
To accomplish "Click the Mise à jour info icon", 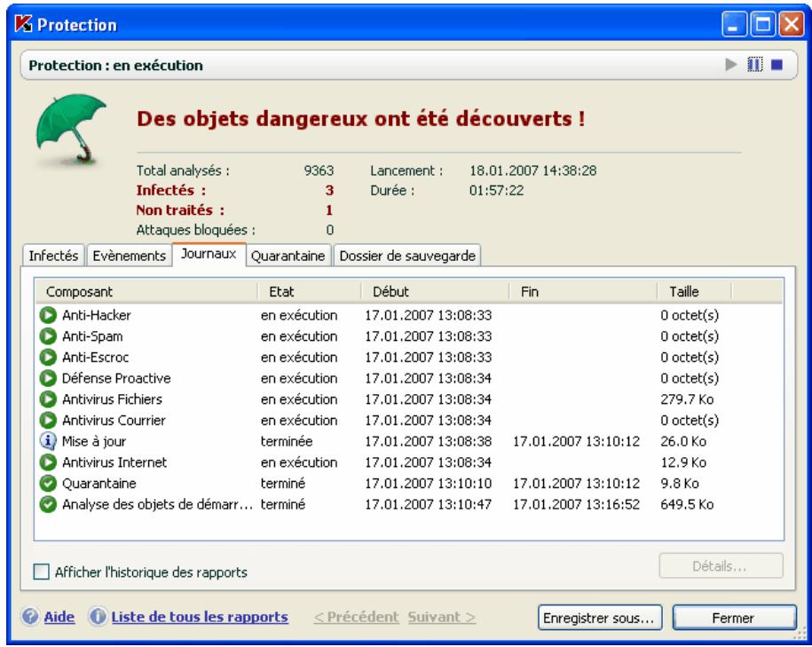I will (x=48, y=441).
